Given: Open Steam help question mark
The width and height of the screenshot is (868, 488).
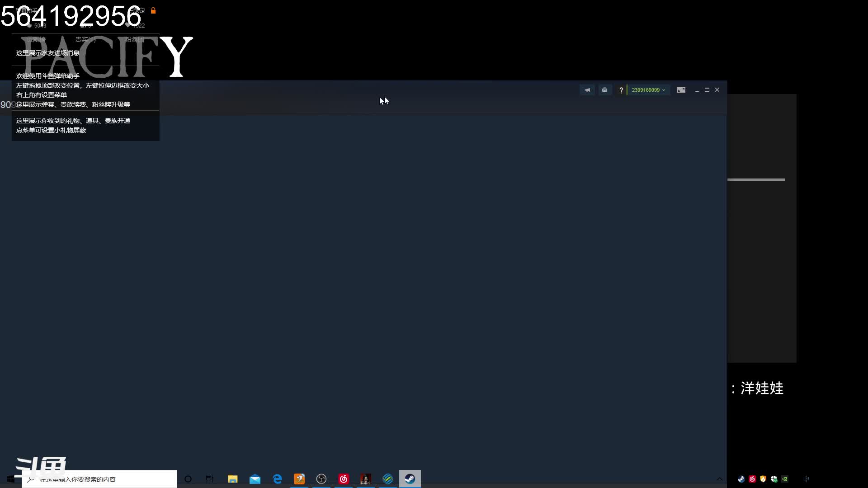Looking at the screenshot, I should [x=621, y=90].
